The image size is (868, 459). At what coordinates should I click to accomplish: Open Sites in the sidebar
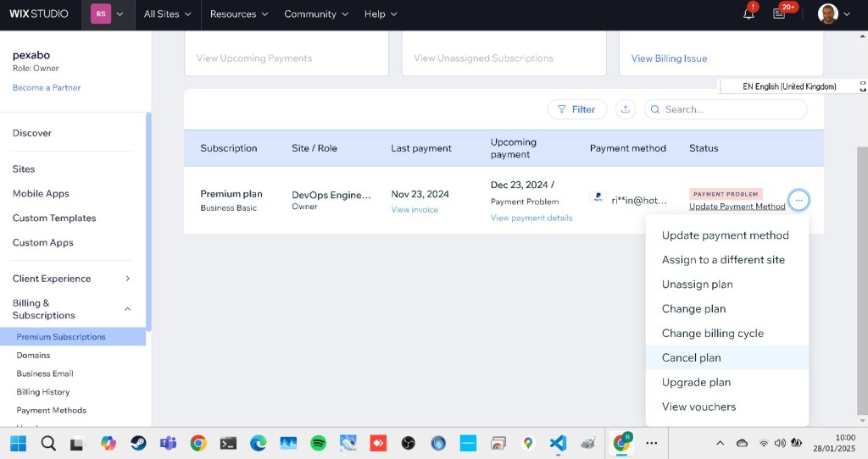coord(23,169)
